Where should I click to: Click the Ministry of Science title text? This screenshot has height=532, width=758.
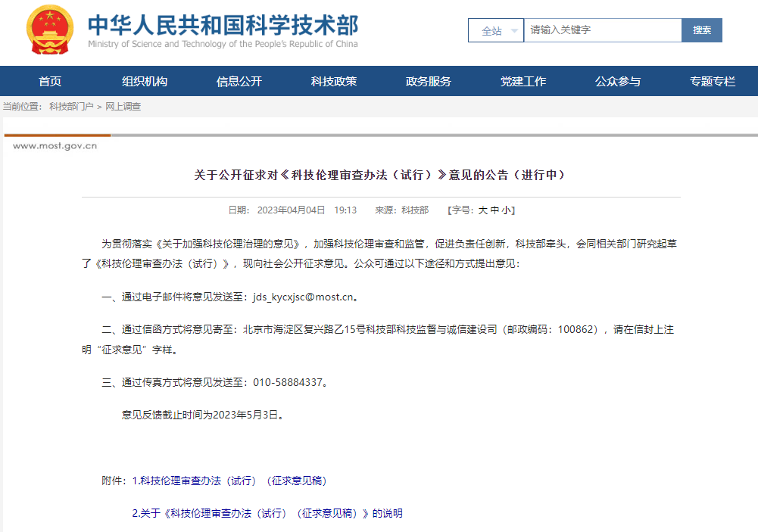click(223, 26)
